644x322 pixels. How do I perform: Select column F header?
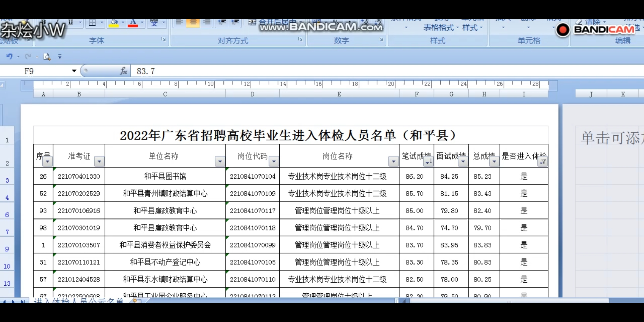coord(417,94)
